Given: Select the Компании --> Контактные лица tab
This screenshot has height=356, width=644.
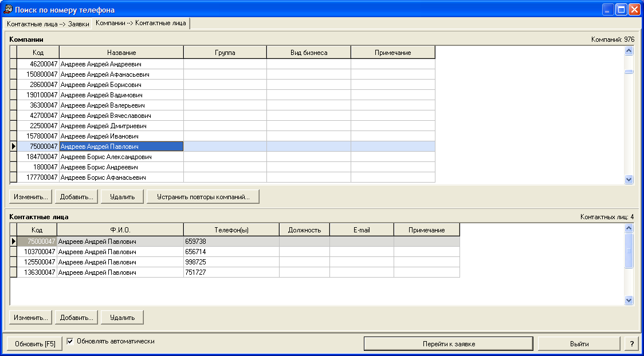Looking at the screenshot, I should coord(141,23).
